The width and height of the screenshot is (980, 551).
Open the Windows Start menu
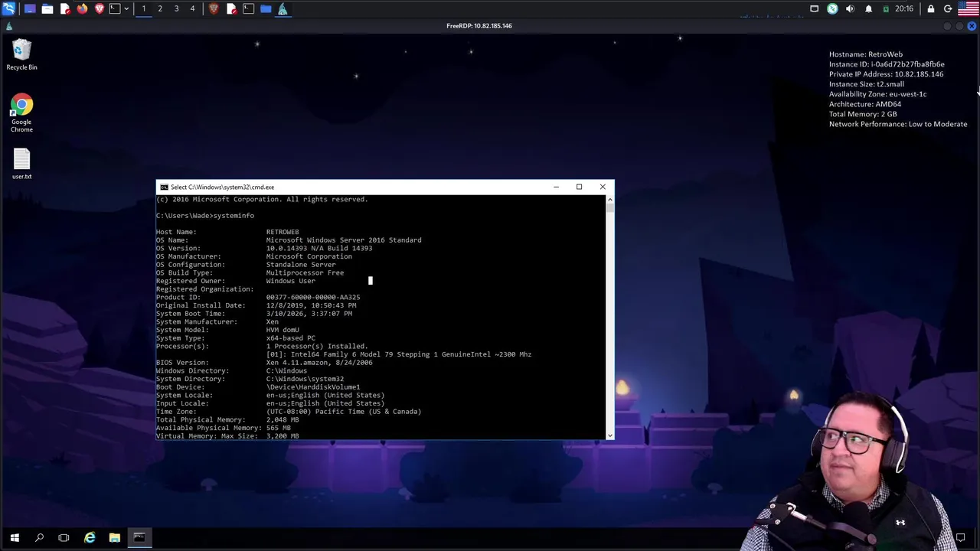(15, 538)
